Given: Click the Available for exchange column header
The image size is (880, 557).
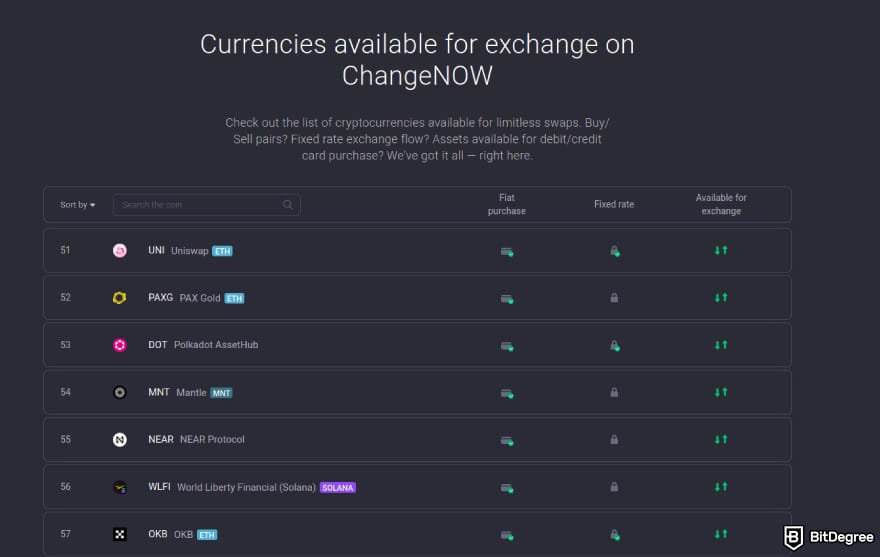Looking at the screenshot, I should 721,204.
